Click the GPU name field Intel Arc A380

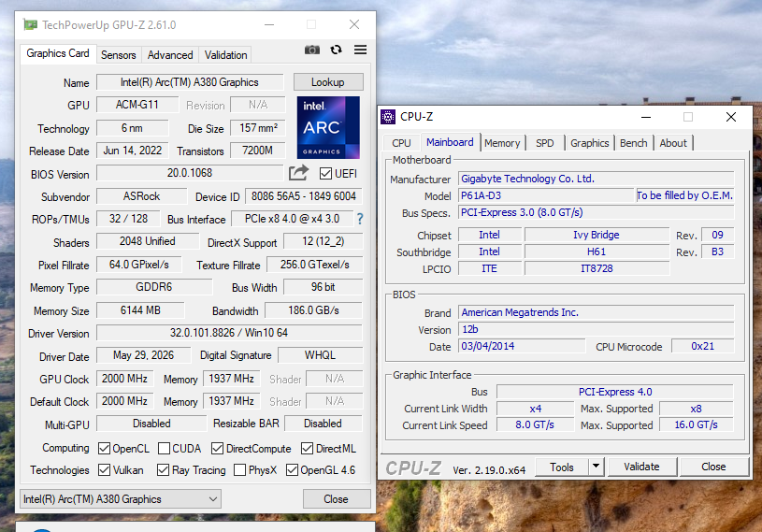click(190, 82)
